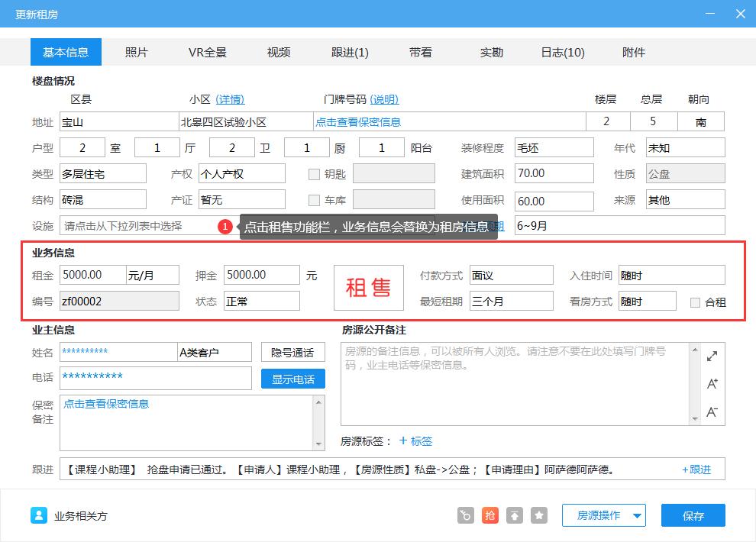Open the 日志(10) tab

point(562,52)
